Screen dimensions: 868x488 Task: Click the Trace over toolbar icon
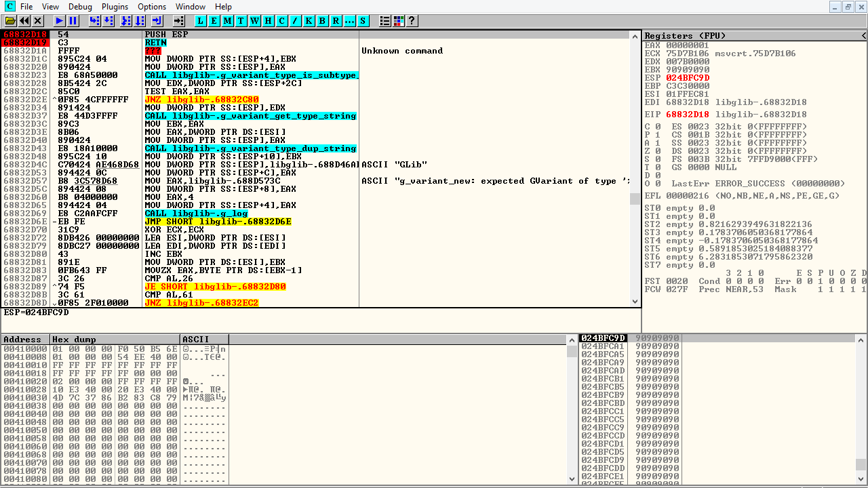click(x=140, y=21)
